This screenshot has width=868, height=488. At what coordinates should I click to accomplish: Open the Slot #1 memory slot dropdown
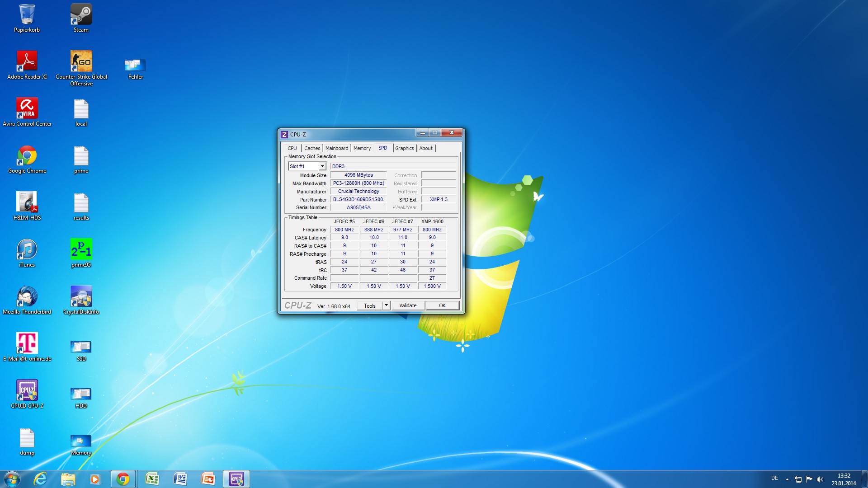pyautogui.click(x=322, y=166)
